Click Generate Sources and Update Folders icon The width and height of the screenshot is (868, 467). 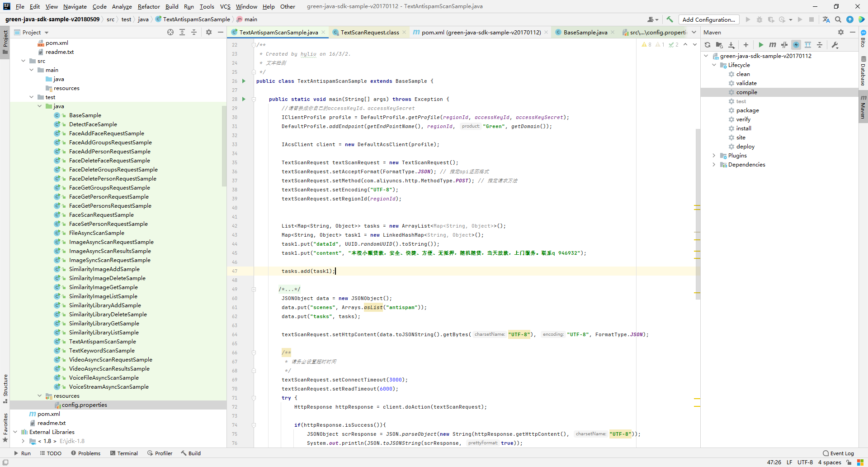click(x=719, y=45)
